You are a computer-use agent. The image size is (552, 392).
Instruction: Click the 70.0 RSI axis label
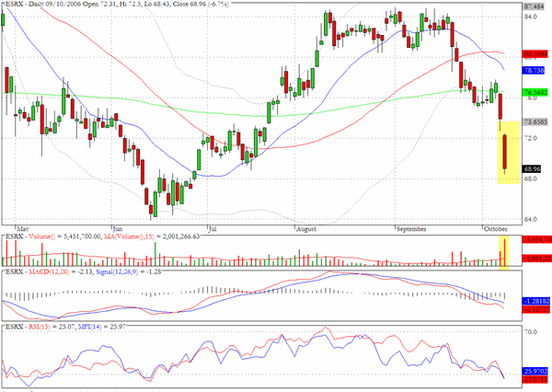tap(531, 332)
